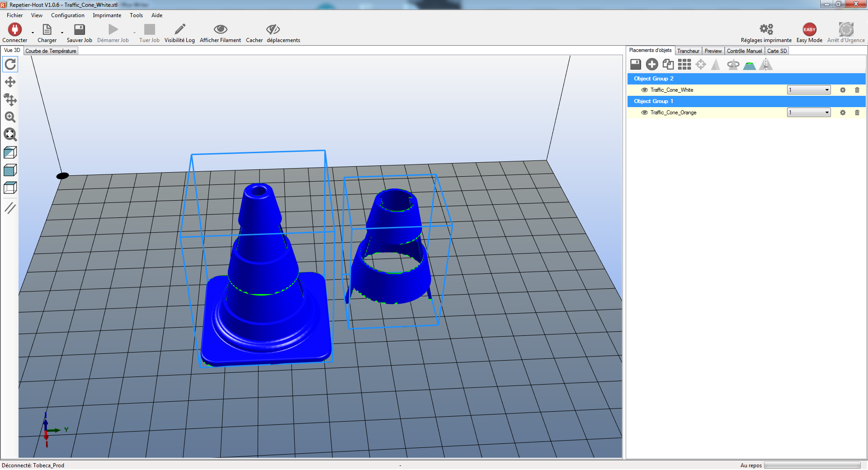Click the Sauver Job disk icon
The width and height of the screenshot is (868, 470).
(x=80, y=30)
